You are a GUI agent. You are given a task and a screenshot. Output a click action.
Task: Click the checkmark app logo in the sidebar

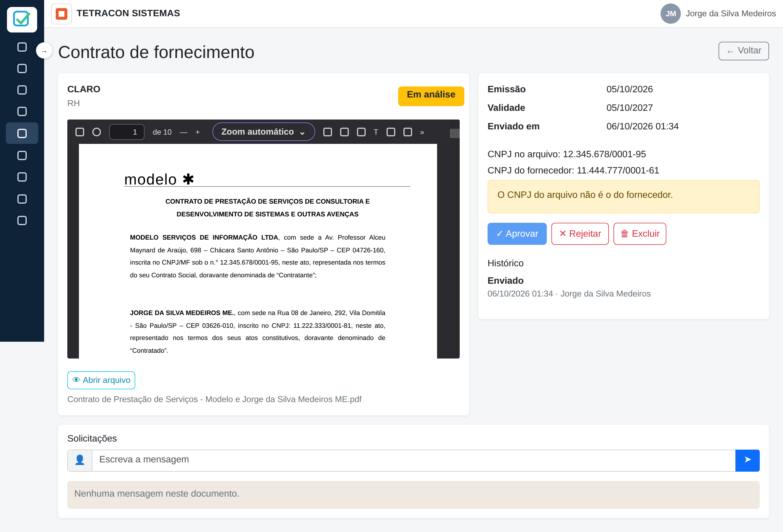coord(22,19)
